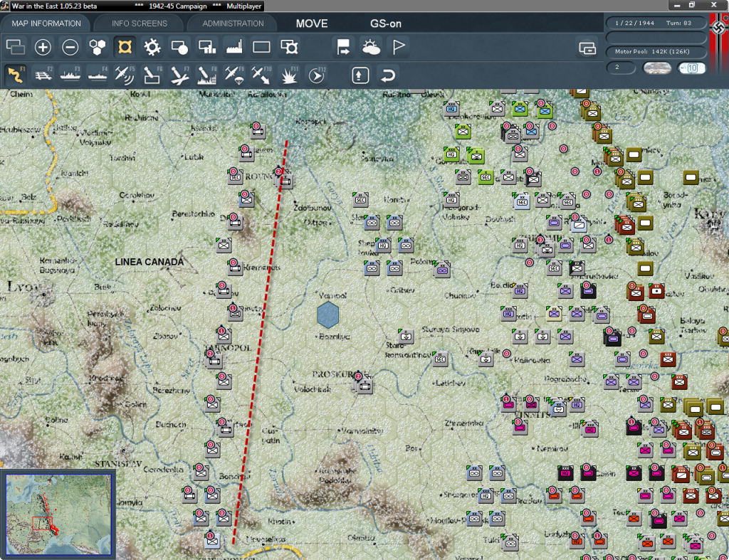
Task: Click the small field showing 2
Action: [x=621, y=68]
